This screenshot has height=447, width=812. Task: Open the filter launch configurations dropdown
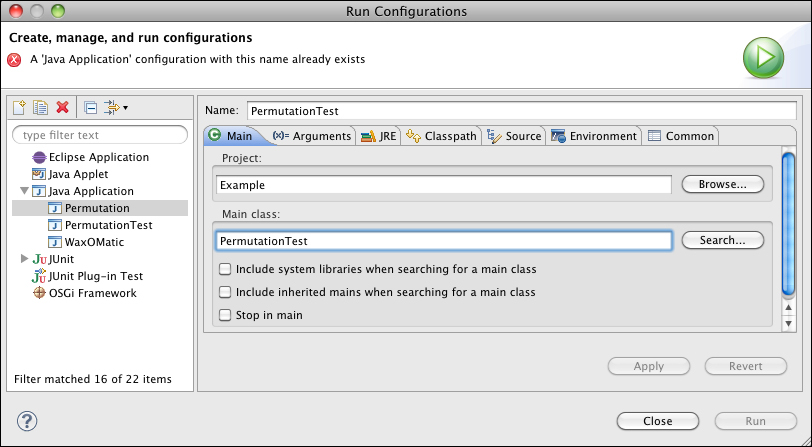[116, 108]
